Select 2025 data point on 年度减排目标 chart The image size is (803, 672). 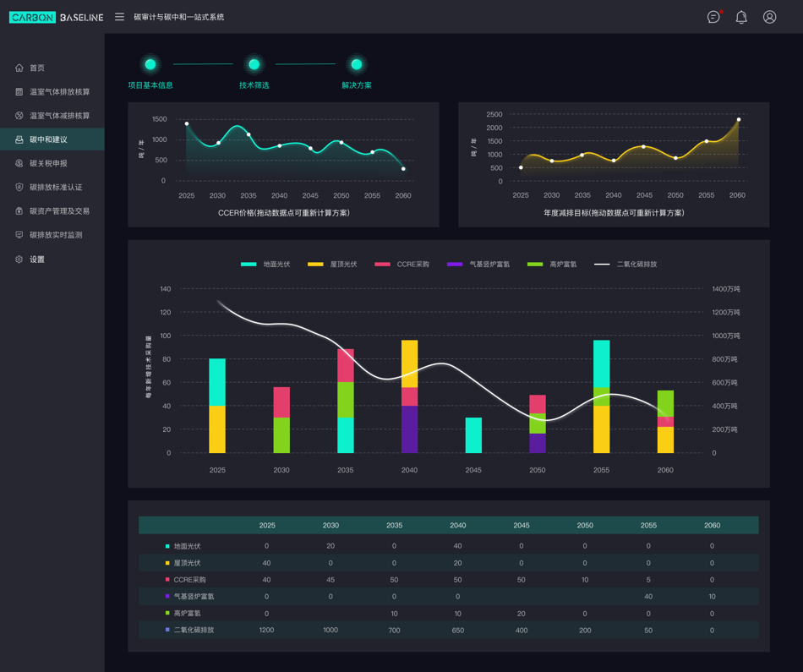pyautogui.click(x=521, y=167)
